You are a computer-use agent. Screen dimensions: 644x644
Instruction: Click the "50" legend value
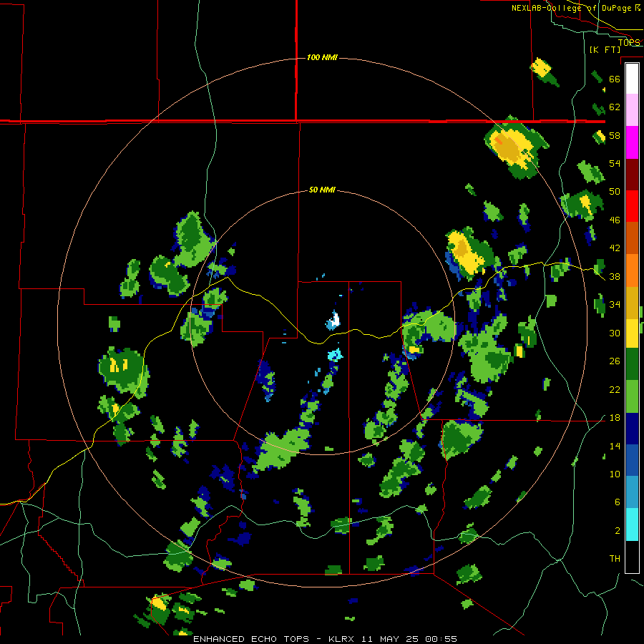pos(615,191)
